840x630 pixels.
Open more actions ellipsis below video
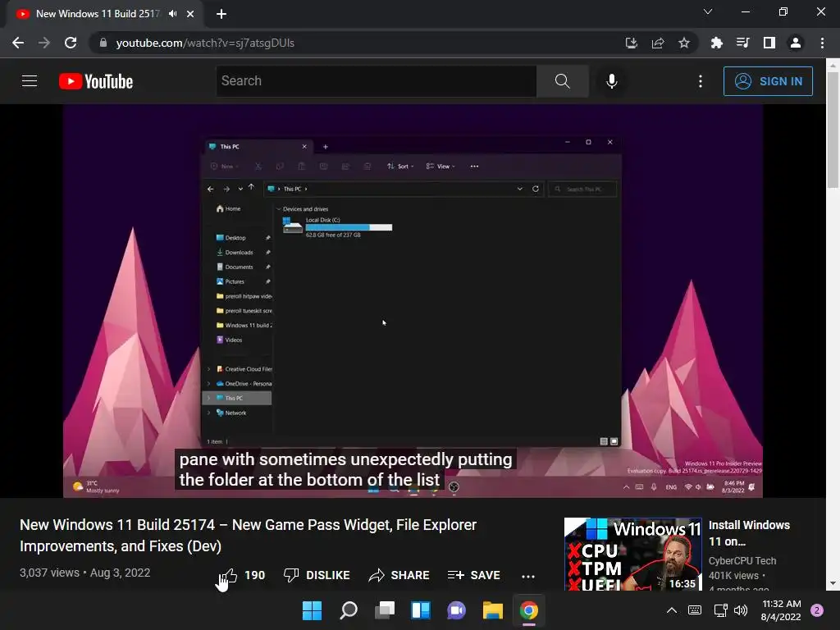527,577
